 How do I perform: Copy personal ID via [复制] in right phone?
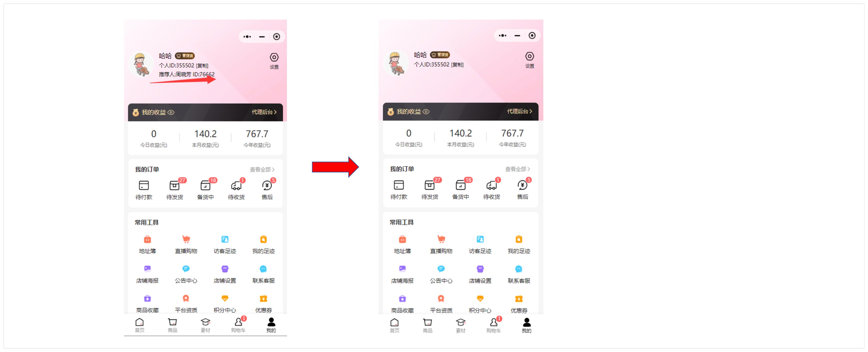tap(457, 65)
